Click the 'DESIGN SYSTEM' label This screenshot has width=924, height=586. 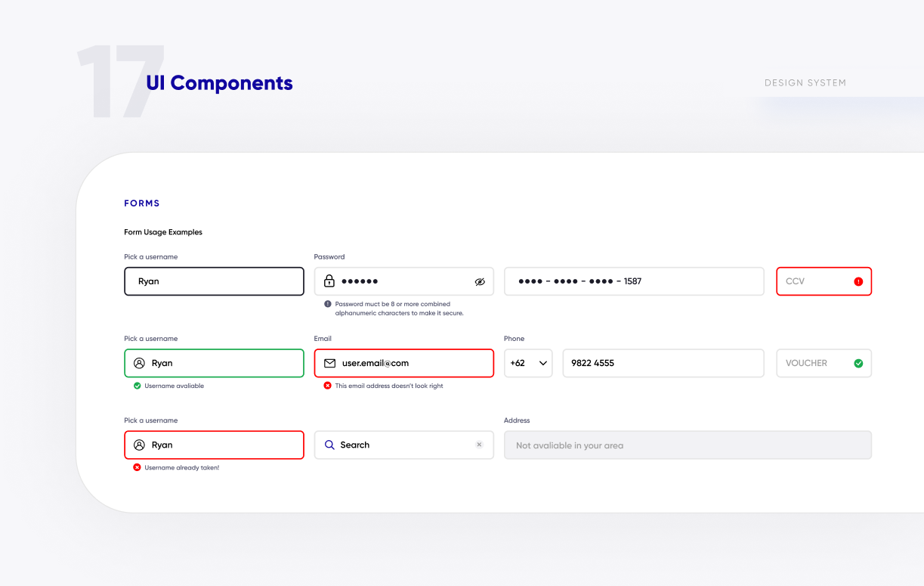click(x=805, y=83)
